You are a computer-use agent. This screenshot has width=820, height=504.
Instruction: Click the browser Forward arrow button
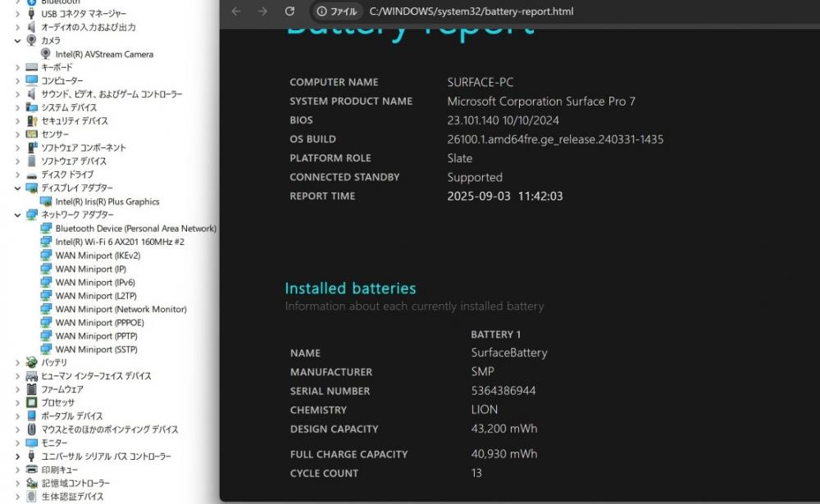[x=262, y=11]
